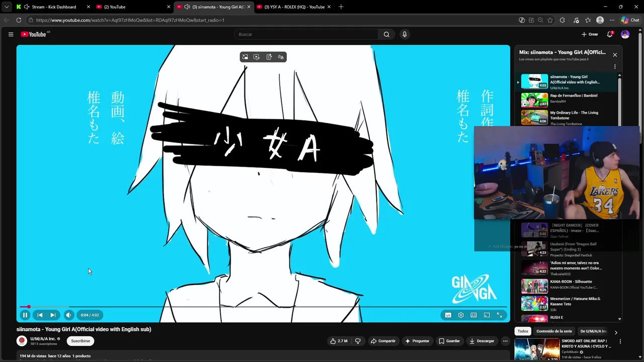
Task: Skip to next video in player
Action: click(53, 315)
